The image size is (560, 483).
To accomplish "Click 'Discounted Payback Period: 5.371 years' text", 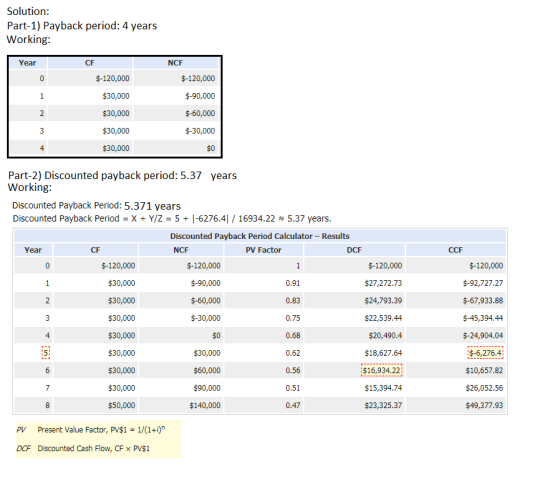I will [96, 206].
